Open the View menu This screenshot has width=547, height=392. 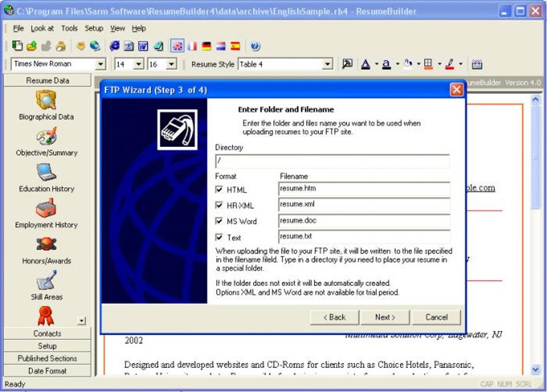coord(117,28)
